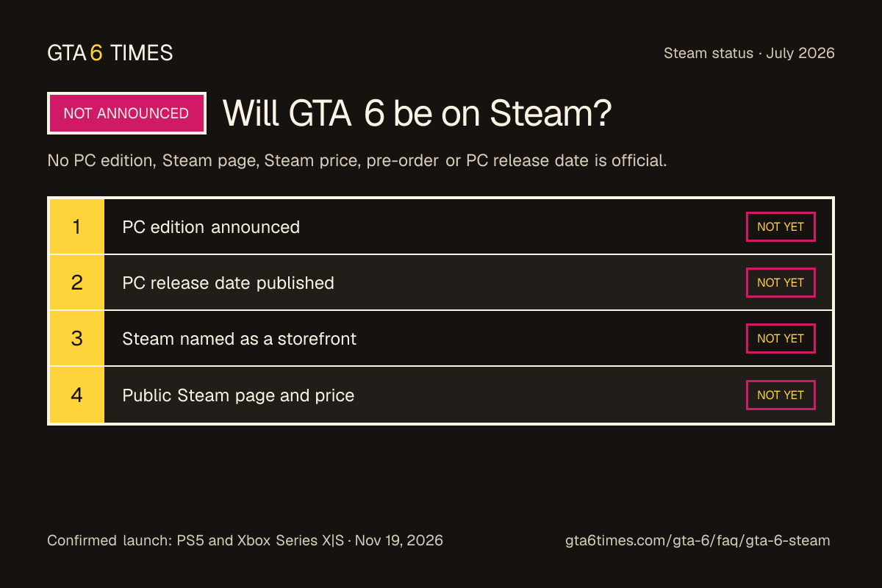Click the yellow number 4 tile
The image size is (882, 588).
tap(76, 395)
